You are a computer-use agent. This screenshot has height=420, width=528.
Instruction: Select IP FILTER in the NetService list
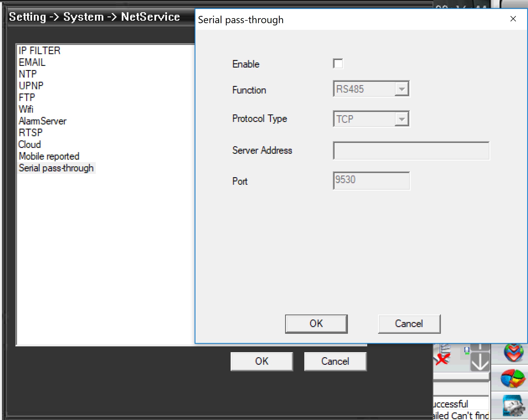pos(39,51)
